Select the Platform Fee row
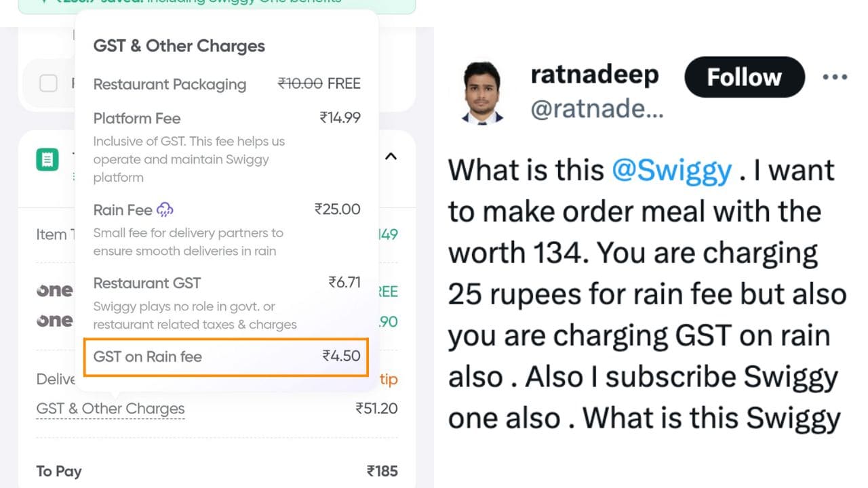Image resolution: width=868 pixels, height=488 pixels. point(226,119)
